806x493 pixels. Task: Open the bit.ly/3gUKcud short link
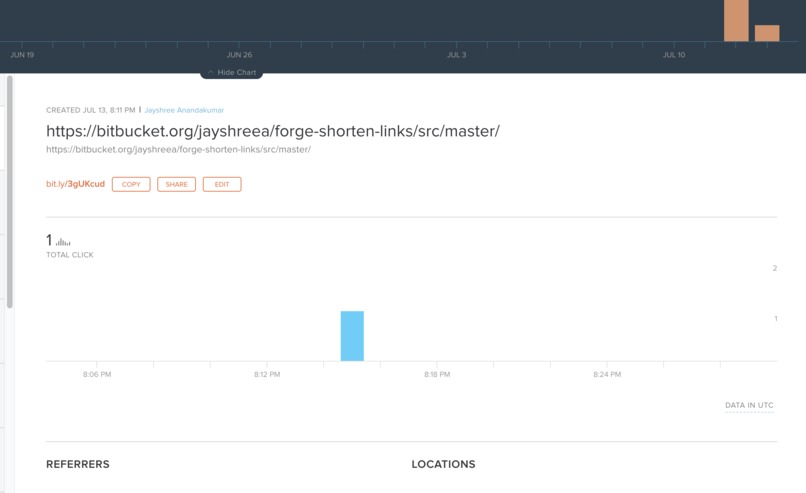(x=76, y=184)
